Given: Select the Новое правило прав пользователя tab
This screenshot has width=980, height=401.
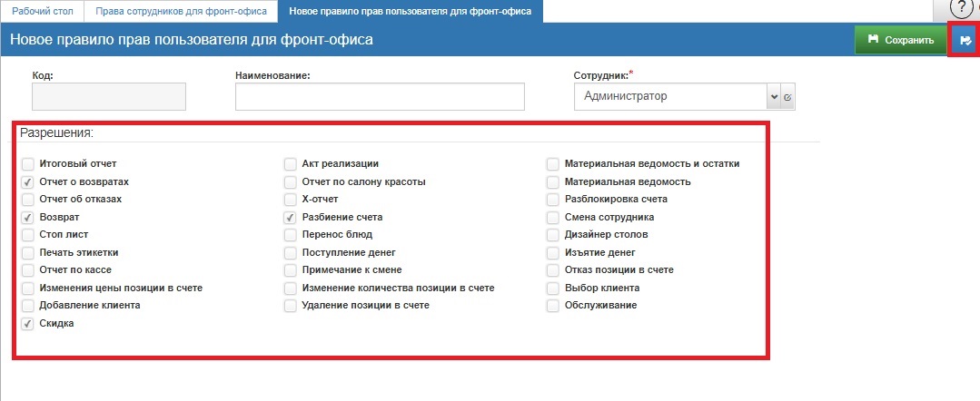Looking at the screenshot, I should pyautogui.click(x=410, y=11).
